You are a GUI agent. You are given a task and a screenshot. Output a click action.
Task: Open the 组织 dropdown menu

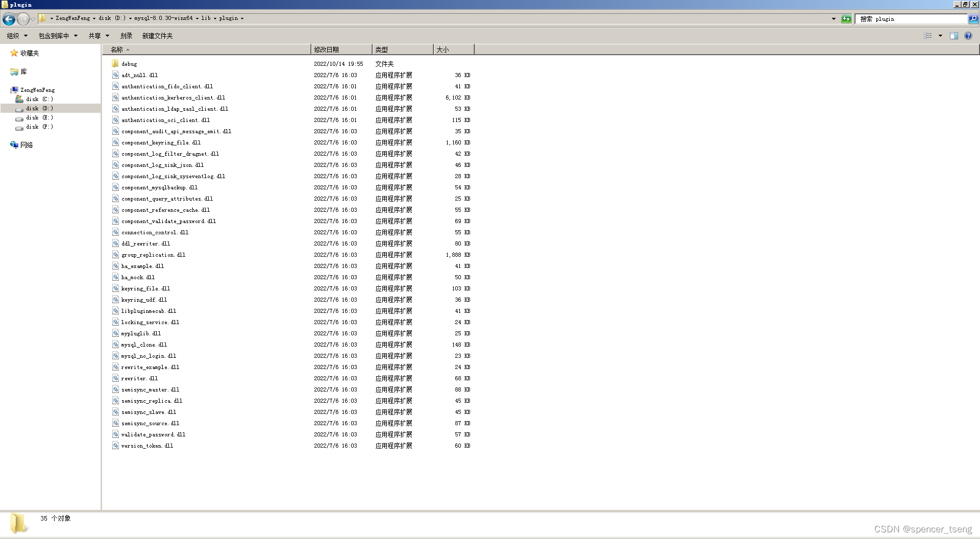pos(16,36)
